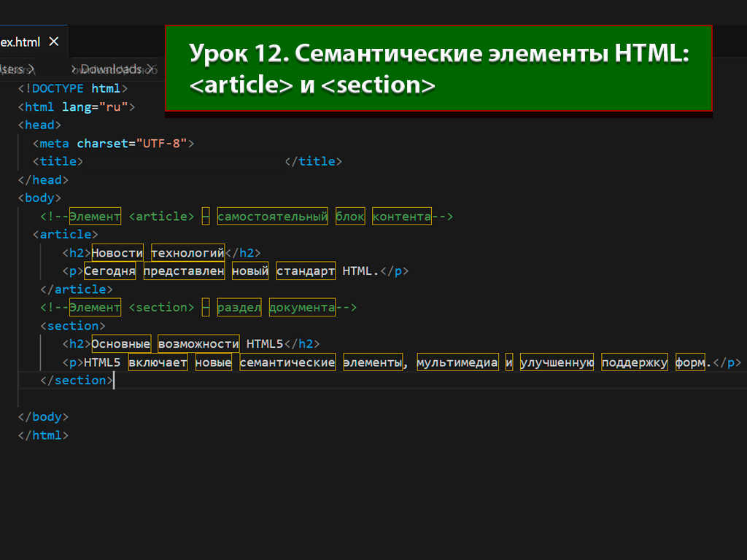Click the lang="ru" attribute value
Image resolution: width=747 pixels, height=560 pixels.
(x=117, y=106)
